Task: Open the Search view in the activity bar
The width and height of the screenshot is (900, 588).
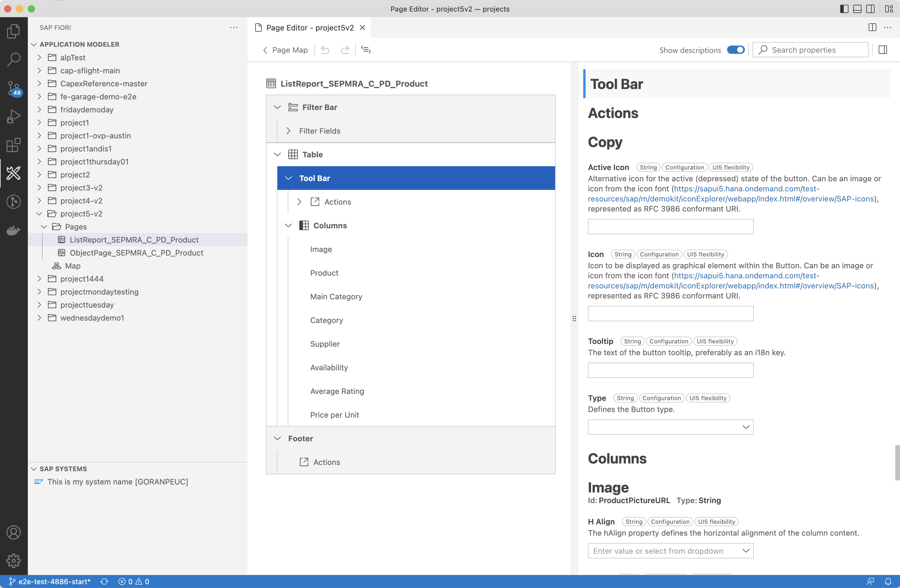Action: click(14, 59)
